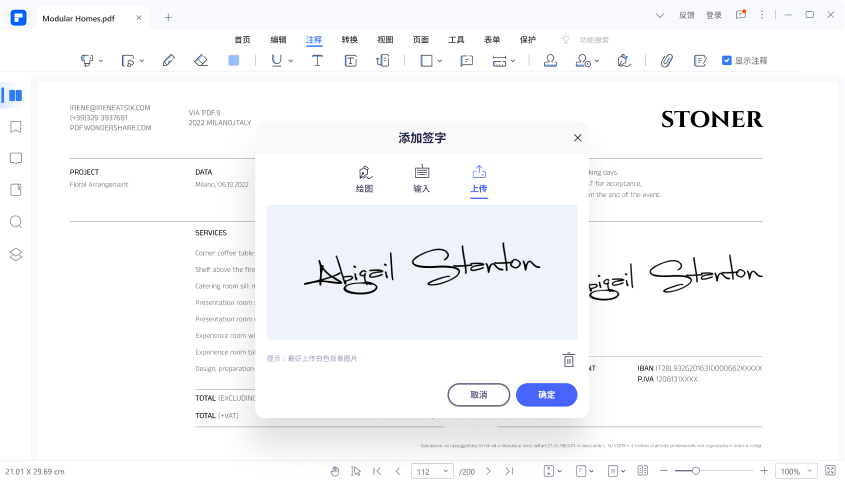The width and height of the screenshot is (845, 482).
Task: Click the paperclip attachment icon
Action: click(x=666, y=60)
